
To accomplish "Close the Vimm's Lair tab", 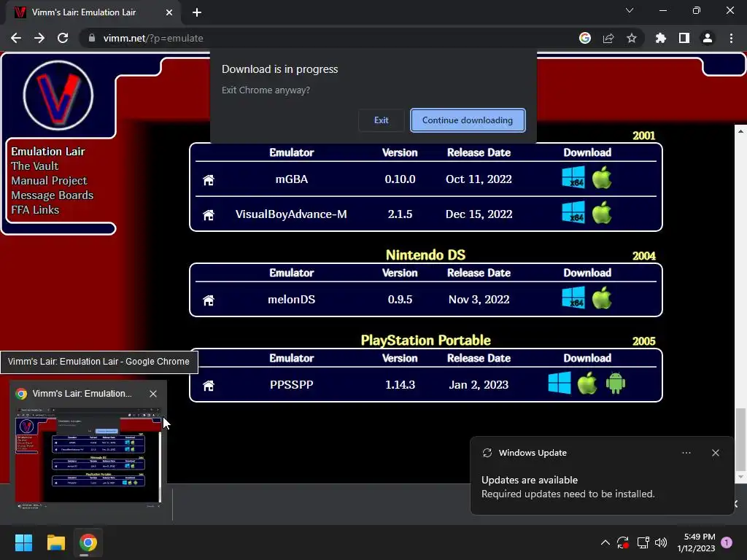I will [x=169, y=12].
